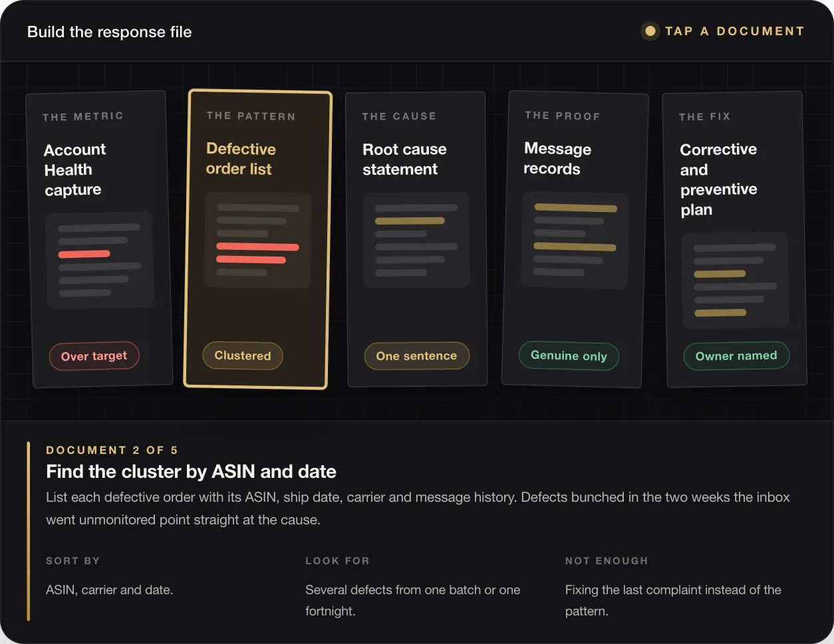Image resolution: width=834 pixels, height=644 pixels.
Task: Click the Account Health capture document preview
Action: point(100,260)
